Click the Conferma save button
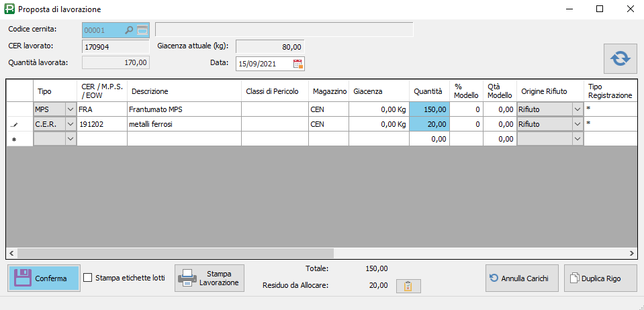The height and width of the screenshot is (310, 644). pyautogui.click(x=44, y=278)
